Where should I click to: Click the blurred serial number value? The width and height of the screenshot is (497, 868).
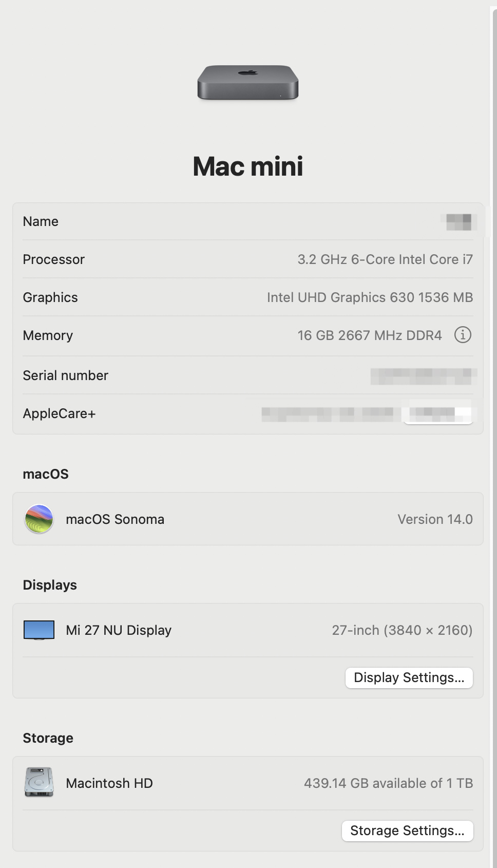(423, 376)
